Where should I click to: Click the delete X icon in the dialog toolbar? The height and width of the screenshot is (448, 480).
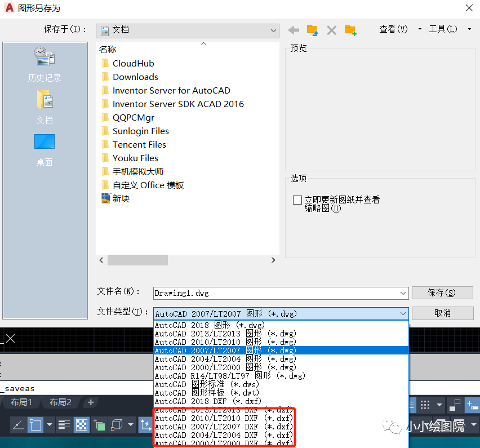click(x=331, y=30)
